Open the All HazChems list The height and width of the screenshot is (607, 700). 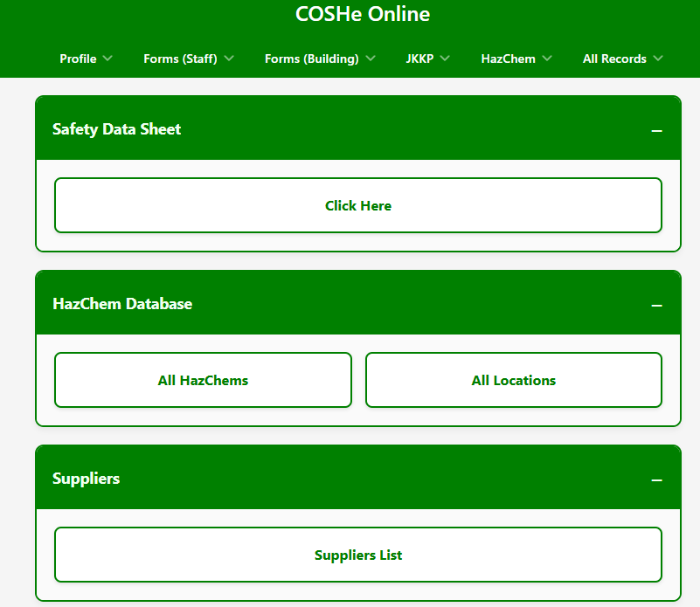[x=203, y=380]
